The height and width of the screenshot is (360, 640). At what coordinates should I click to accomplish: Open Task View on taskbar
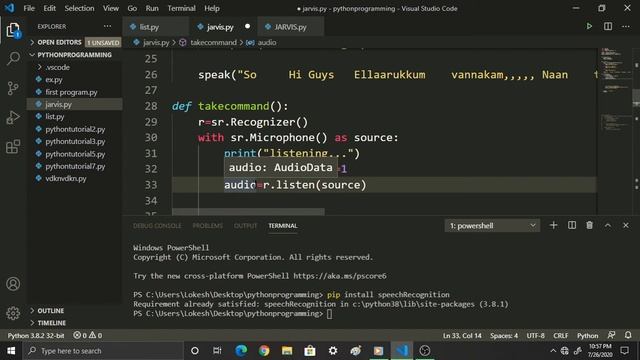[217, 351]
